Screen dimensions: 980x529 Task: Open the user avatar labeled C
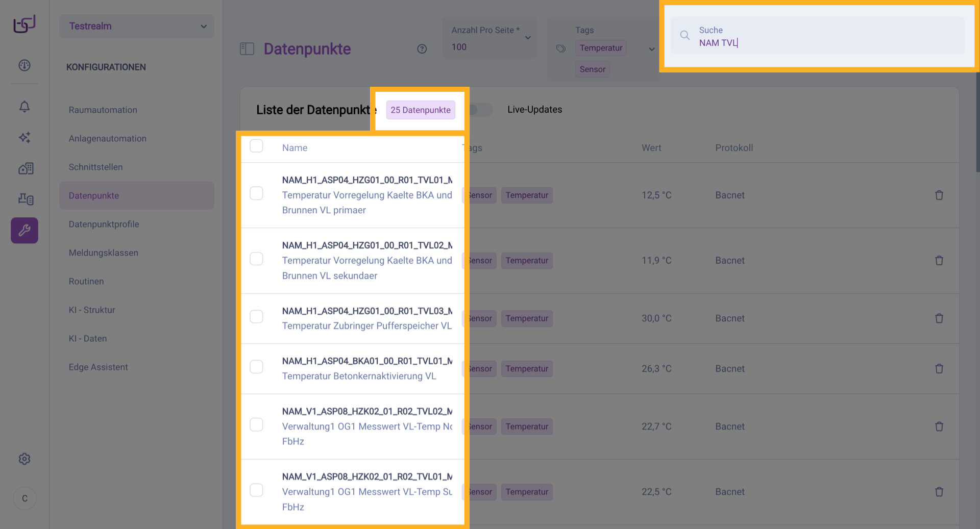click(x=24, y=498)
